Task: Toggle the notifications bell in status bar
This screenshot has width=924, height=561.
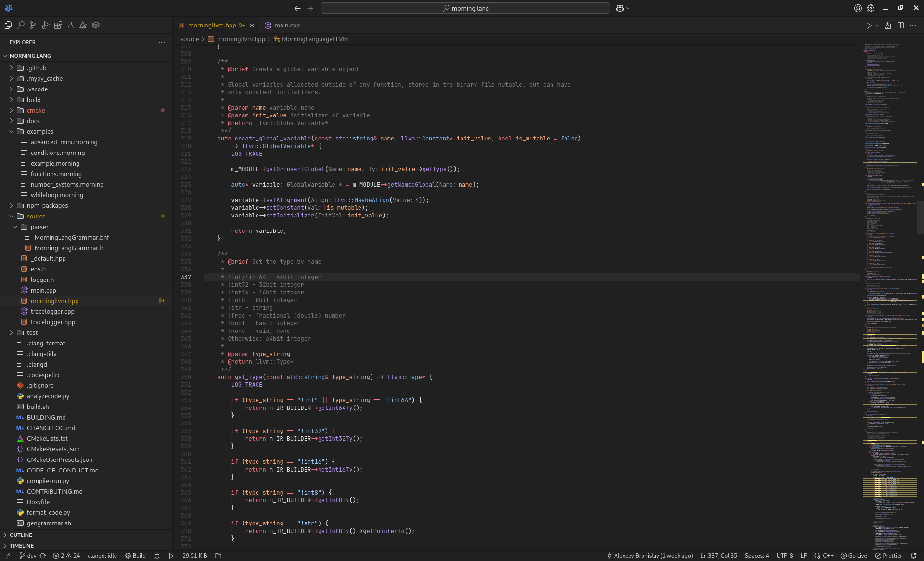Action: [x=913, y=556]
